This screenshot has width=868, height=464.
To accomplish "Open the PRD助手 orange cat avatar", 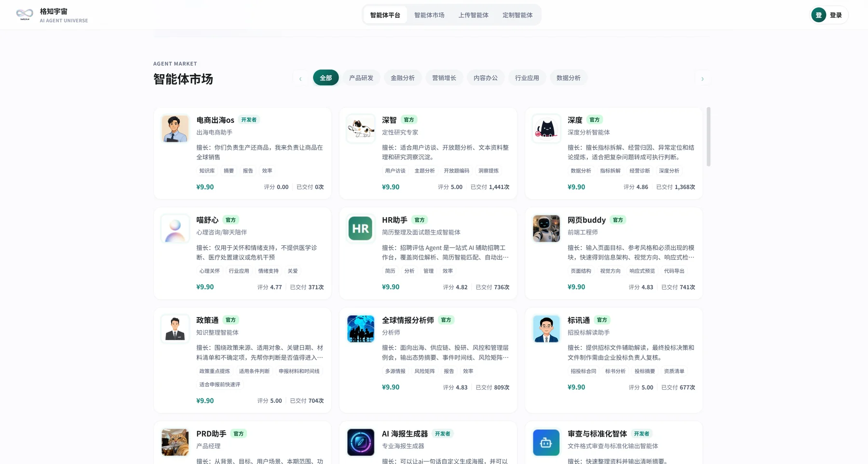I will click(x=175, y=442).
